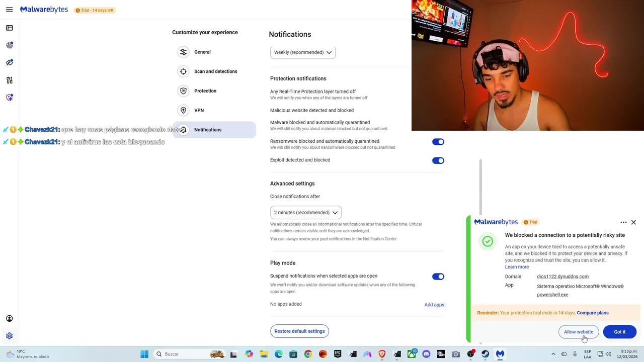Screen dimensions: 644x362
Task: Click 'Malware blocked and automatically quarantined' text
Action: point(320,122)
